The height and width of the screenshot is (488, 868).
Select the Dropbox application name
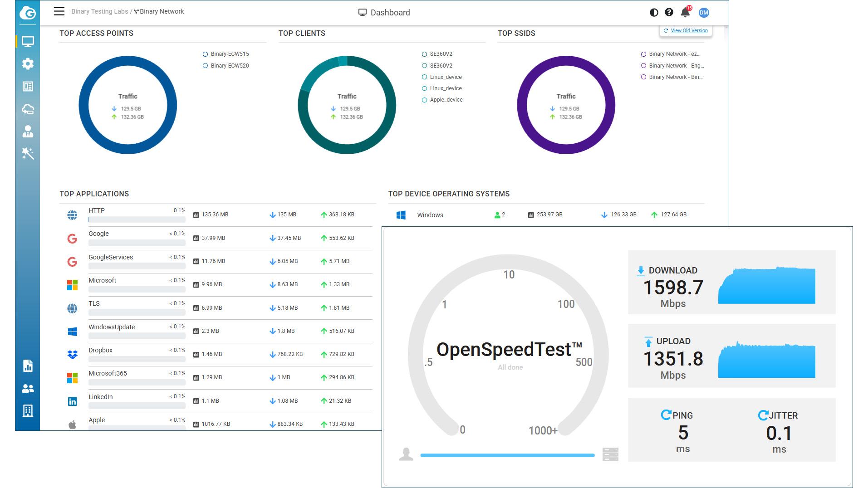pyautogui.click(x=100, y=350)
